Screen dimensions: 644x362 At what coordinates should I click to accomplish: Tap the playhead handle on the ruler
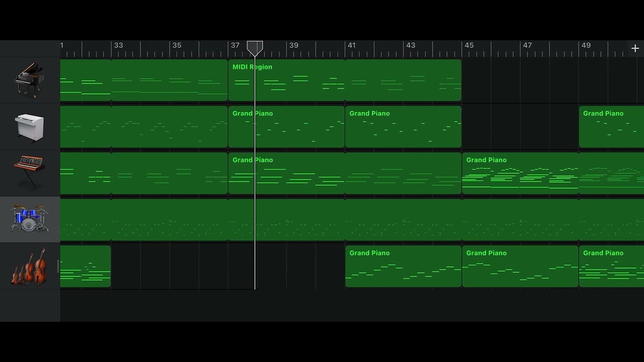(x=255, y=48)
